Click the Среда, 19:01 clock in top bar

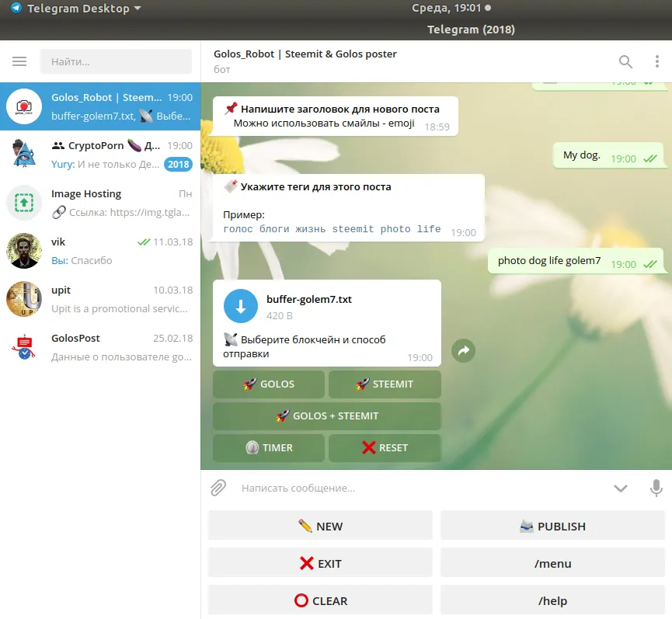(447, 8)
